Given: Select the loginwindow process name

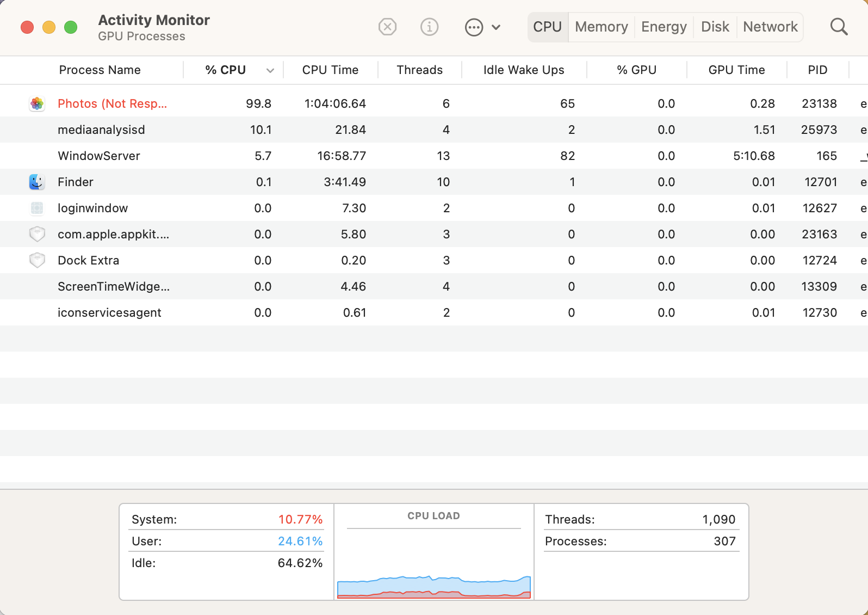Looking at the screenshot, I should [93, 208].
